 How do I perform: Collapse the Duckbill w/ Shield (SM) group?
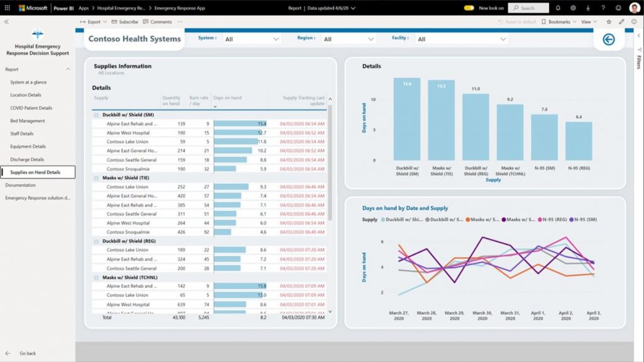96,115
